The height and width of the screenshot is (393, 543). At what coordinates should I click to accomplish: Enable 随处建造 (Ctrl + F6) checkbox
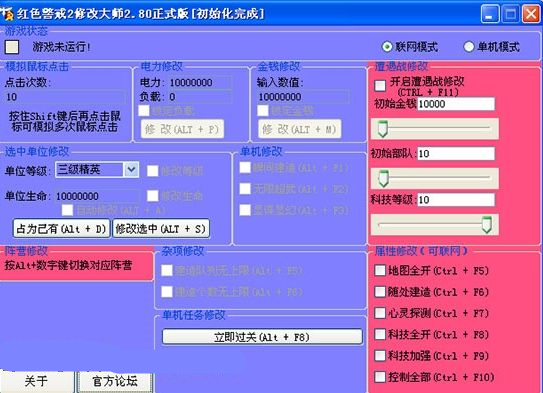[380, 292]
